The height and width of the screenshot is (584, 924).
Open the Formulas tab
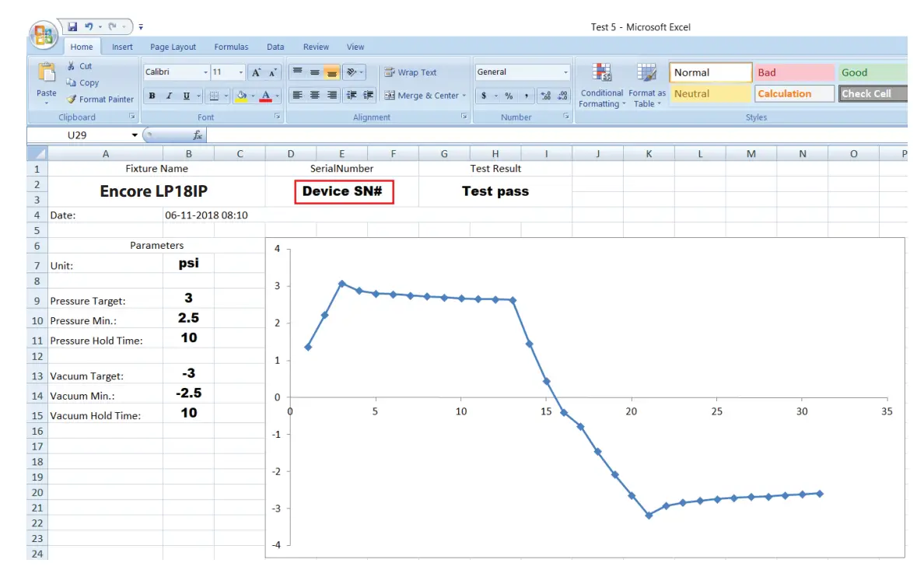coord(231,47)
